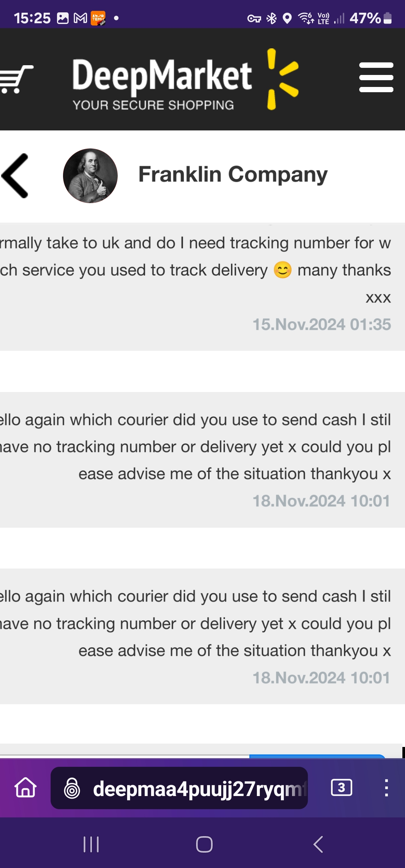Go to browser home page
This screenshot has height=868, width=405.
[25, 787]
